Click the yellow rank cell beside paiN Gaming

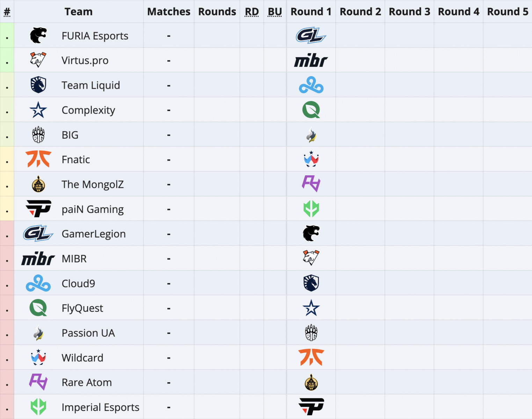click(7, 209)
